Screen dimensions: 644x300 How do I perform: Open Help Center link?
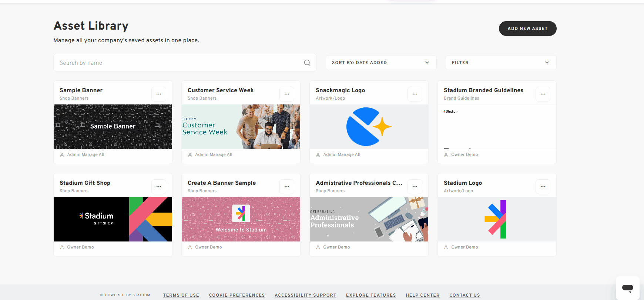click(x=423, y=295)
